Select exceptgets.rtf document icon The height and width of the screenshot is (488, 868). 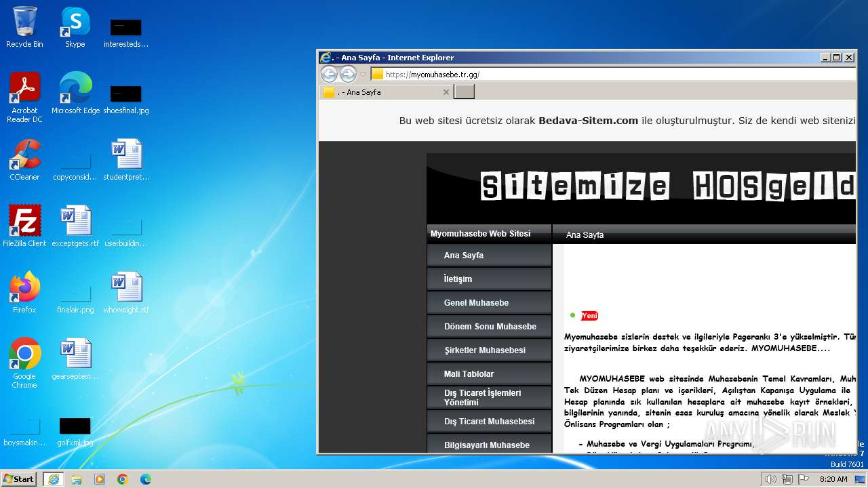(75, 226)
